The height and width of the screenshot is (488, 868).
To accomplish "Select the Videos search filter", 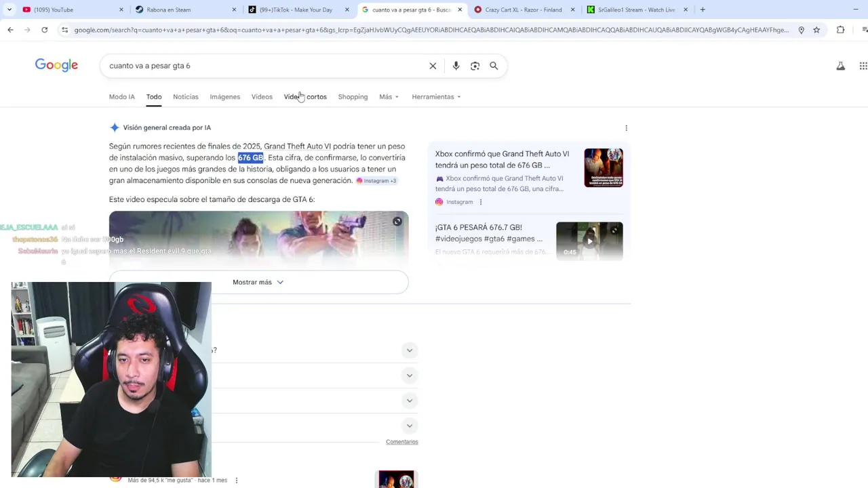I will (262, 97).
